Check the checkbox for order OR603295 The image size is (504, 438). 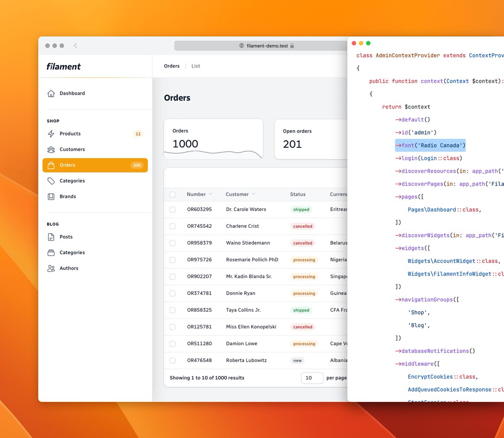click(x=173, y=209)
